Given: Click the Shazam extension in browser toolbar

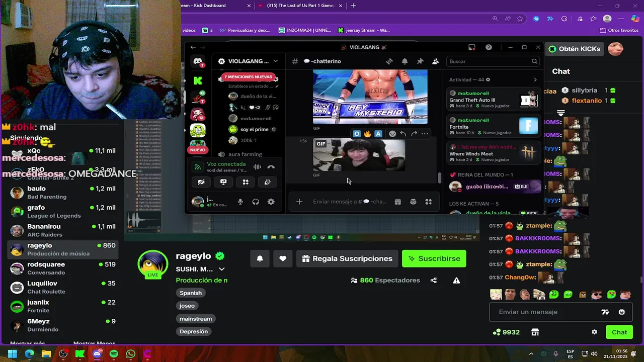Looking at the screenshot, I should click(x=536, y=19).
